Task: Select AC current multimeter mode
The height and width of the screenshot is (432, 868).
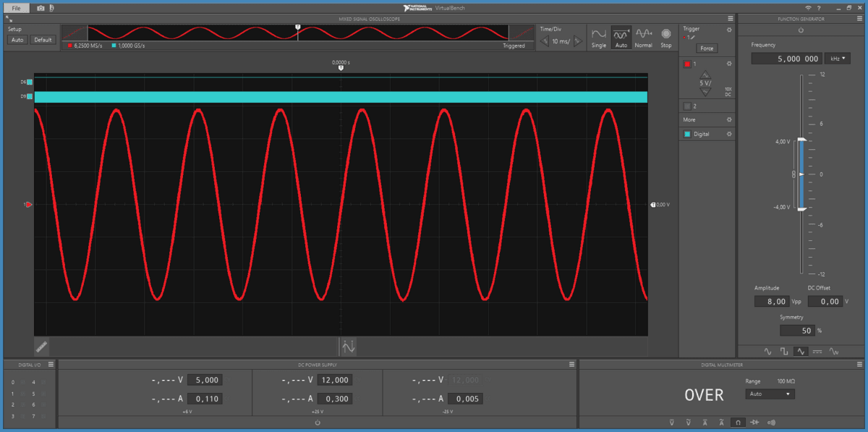Action: pos(721,422)
